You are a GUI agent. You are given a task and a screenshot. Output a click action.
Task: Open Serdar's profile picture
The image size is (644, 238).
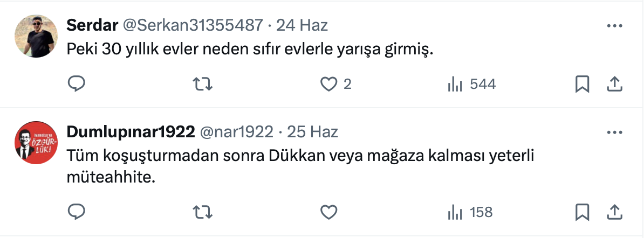point(35,36)
